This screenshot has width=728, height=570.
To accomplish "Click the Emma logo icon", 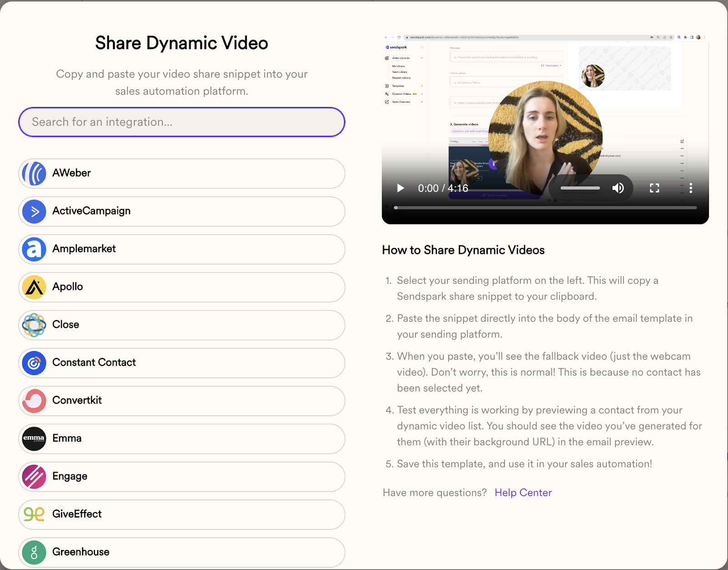I will 34,439.
